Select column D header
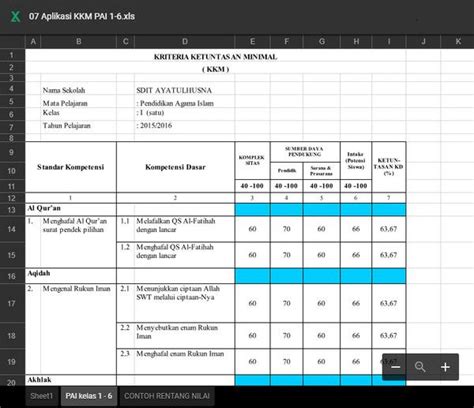Screen dimensions: 474x408 (x=185, y=42)
